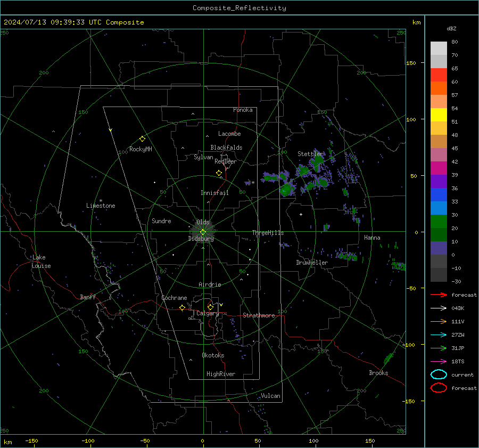Click the Banff label
This screenshot has height=448, width=479.
coord(88,297)
